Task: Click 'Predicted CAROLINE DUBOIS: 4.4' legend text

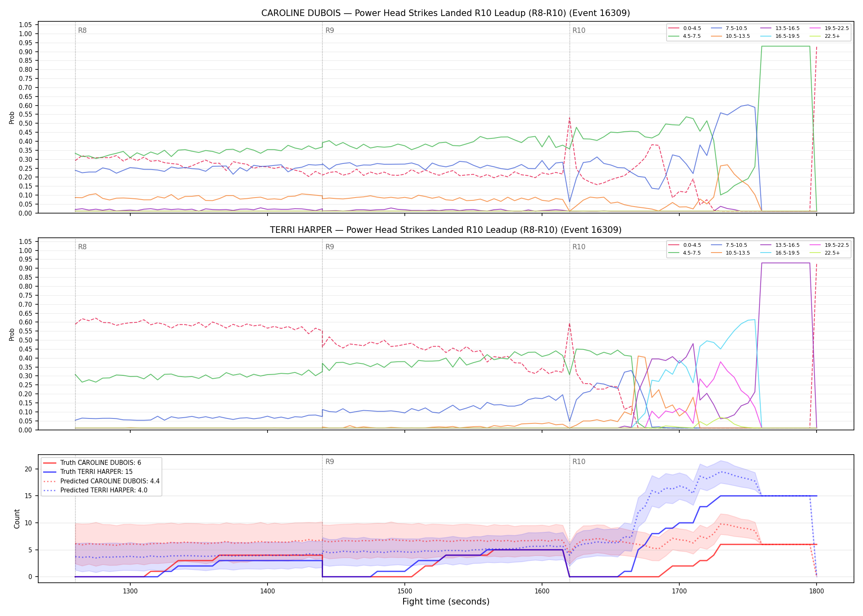Action: (110, 481)
